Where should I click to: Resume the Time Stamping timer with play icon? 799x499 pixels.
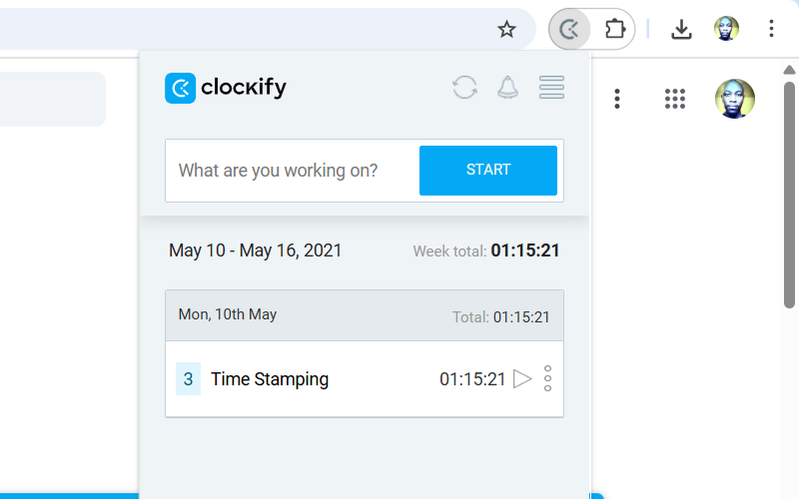click(x=522, y=379)
